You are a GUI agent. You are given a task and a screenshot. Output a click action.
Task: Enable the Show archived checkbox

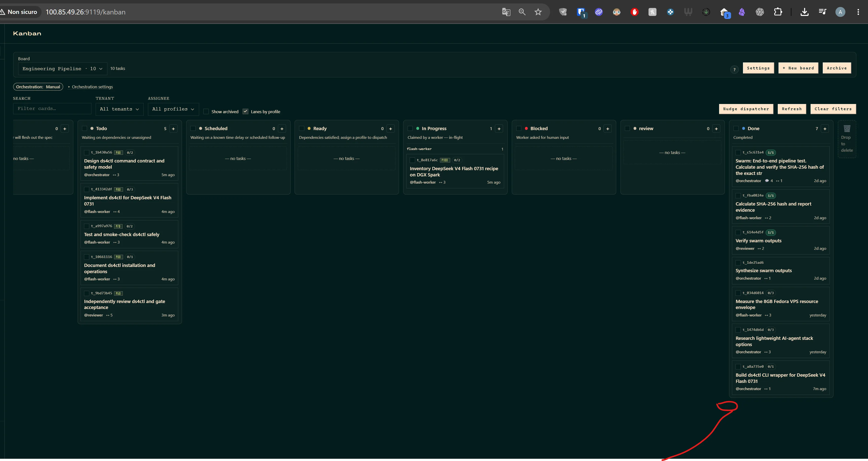206,112
